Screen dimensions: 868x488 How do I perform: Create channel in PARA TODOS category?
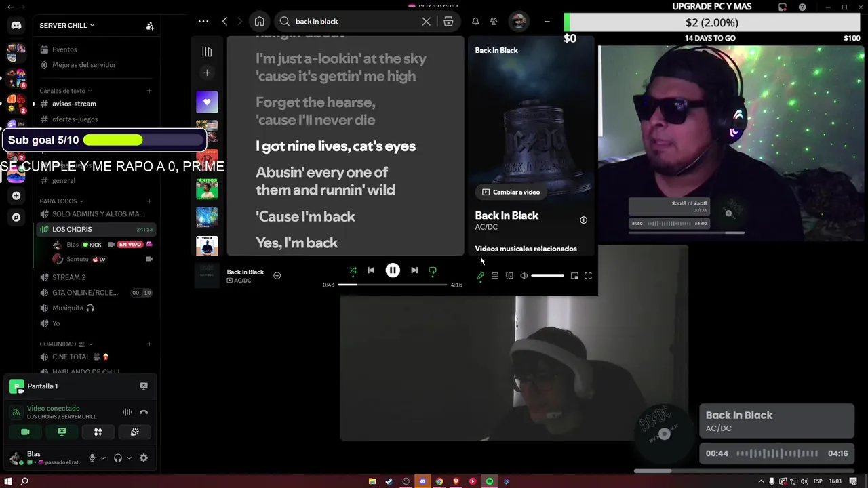tap(149, 201)
